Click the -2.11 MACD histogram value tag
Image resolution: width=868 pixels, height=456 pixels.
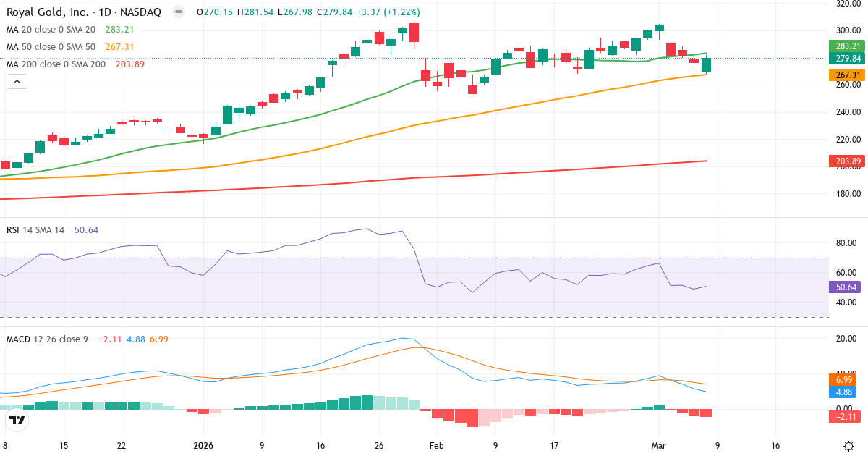tap(845, 416)
